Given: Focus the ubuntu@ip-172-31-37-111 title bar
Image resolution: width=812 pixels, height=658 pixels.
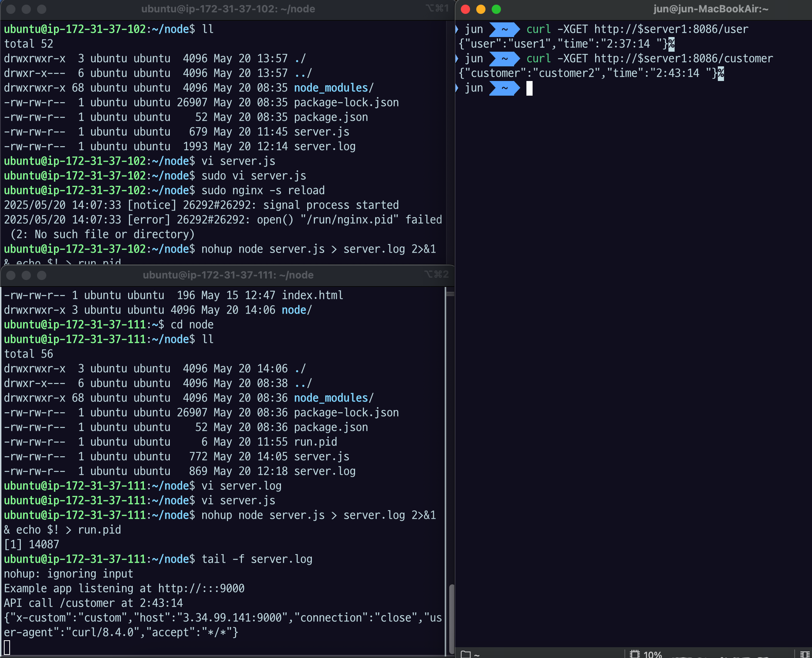Looking at the screenshot, I should coord(228,275).
